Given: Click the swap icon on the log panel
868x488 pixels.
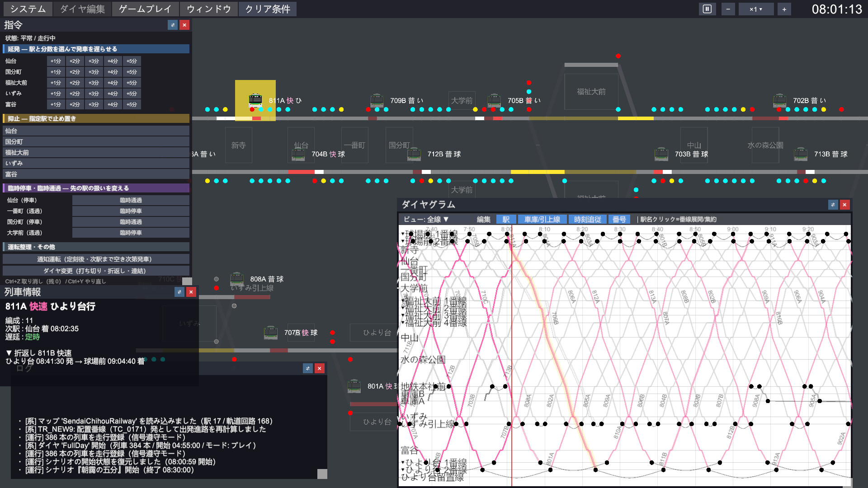Looking at the screenshot, I should 308,368.
